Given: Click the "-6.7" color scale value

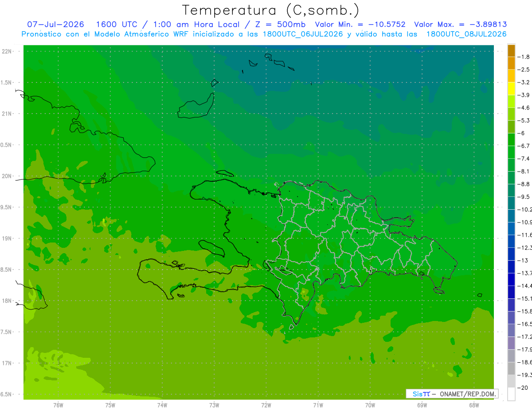Looking at the screenshot, I should pyautogui.click(x=524, y=146).
